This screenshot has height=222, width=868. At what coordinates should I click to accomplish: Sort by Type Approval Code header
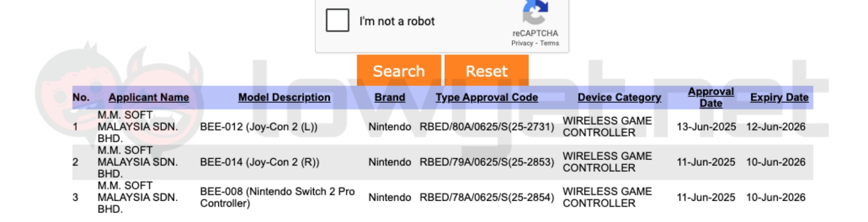point(487,97)
